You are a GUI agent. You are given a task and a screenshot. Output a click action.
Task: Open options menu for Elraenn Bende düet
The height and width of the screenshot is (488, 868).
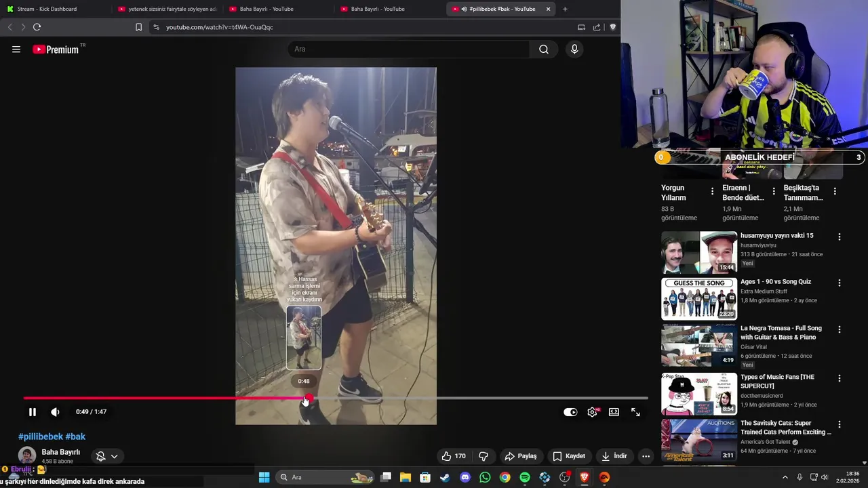click(x=773, y=191)
